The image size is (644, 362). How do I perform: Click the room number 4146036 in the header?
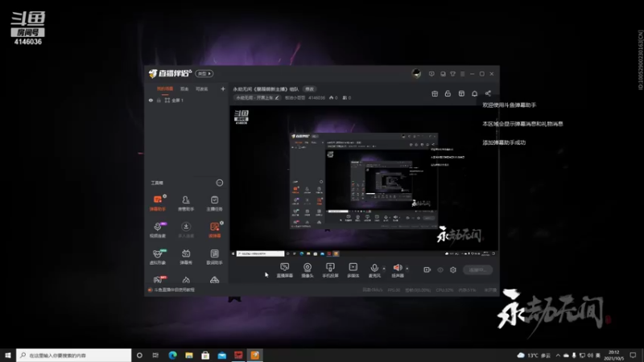pos(316,97)
